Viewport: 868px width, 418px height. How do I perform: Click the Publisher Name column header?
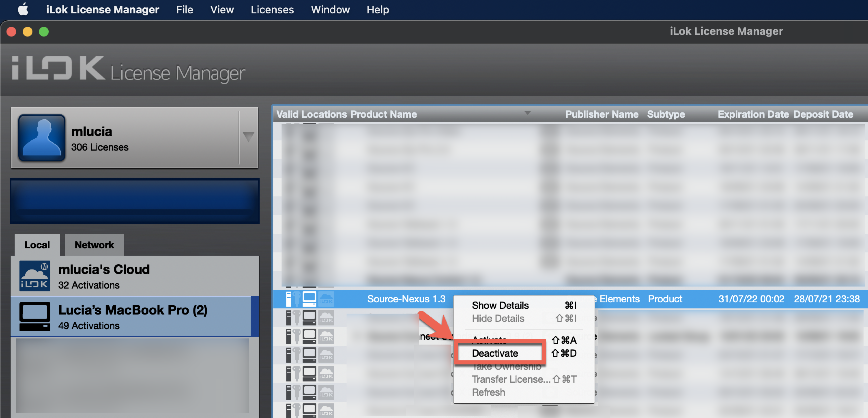(602, 114)
